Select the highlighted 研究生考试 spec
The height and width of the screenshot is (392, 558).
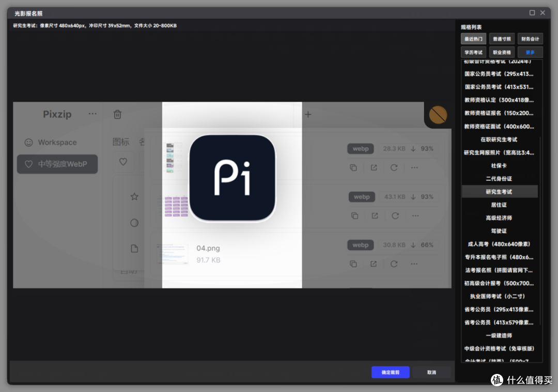pyautogui.click(x=499, y=192)
